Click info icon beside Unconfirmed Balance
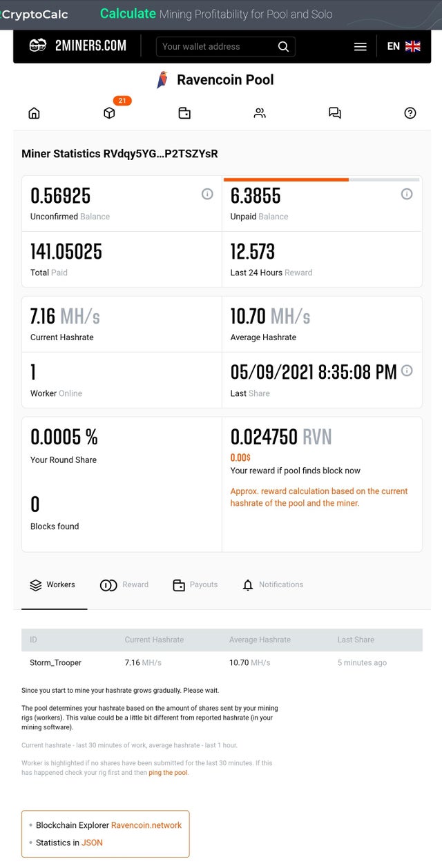Image resolution: width=442 pixels, height=868 pixels. 207,195
